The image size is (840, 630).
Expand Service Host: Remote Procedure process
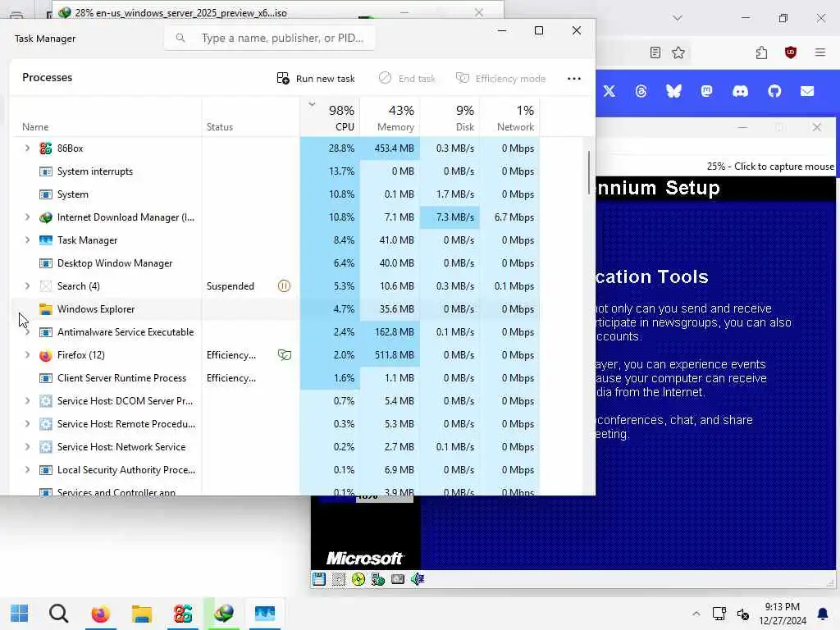27,424
